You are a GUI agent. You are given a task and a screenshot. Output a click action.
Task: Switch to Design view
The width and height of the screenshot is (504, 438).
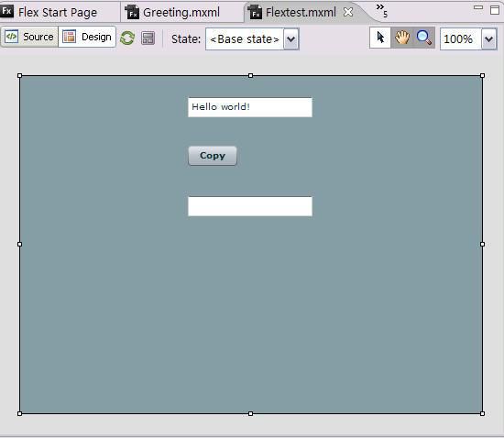pos(87,37)
